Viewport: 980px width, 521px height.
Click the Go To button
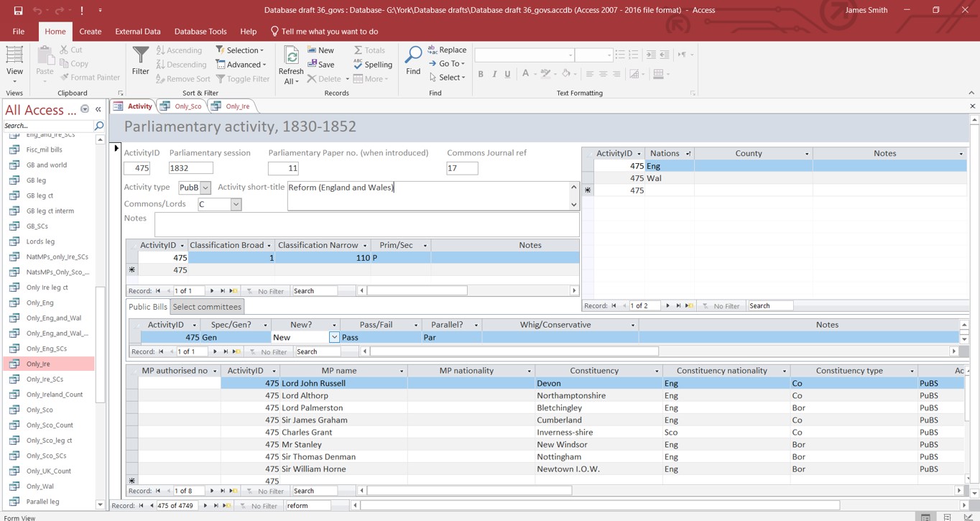coord(447,64)
